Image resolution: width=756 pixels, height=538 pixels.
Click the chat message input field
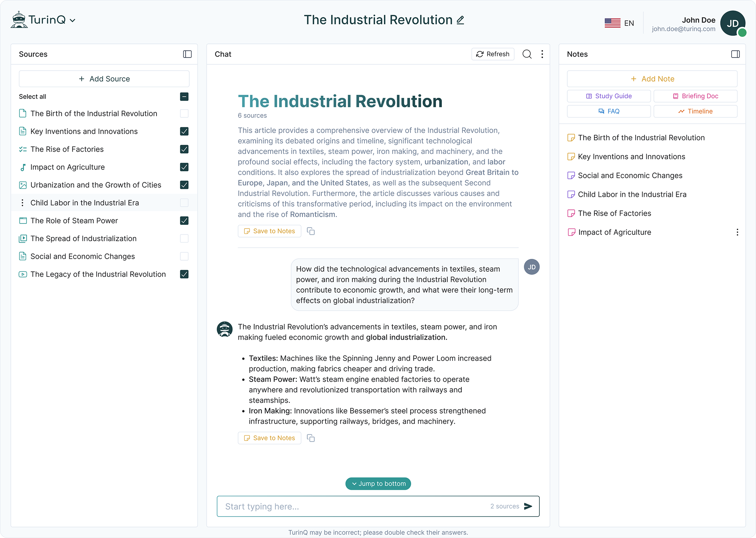tap(378, 506)
